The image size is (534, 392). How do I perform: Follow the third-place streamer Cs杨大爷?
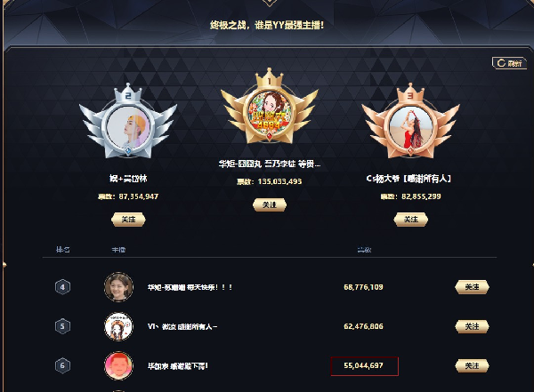410,220
